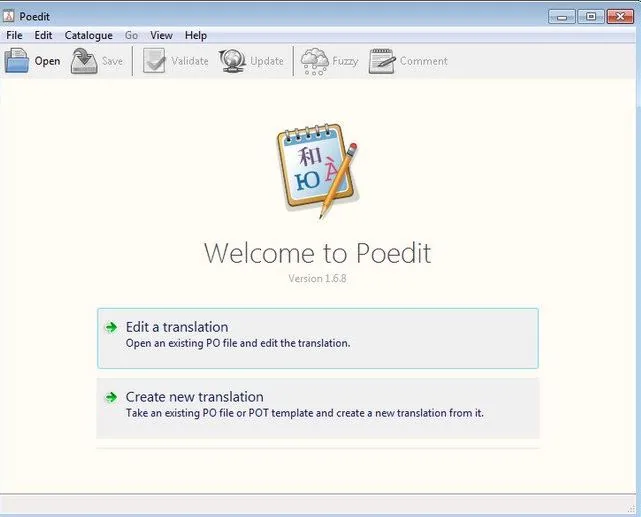Click the Update globe icon
Viewport: 641px width, 517px height.
pos(232,61)
